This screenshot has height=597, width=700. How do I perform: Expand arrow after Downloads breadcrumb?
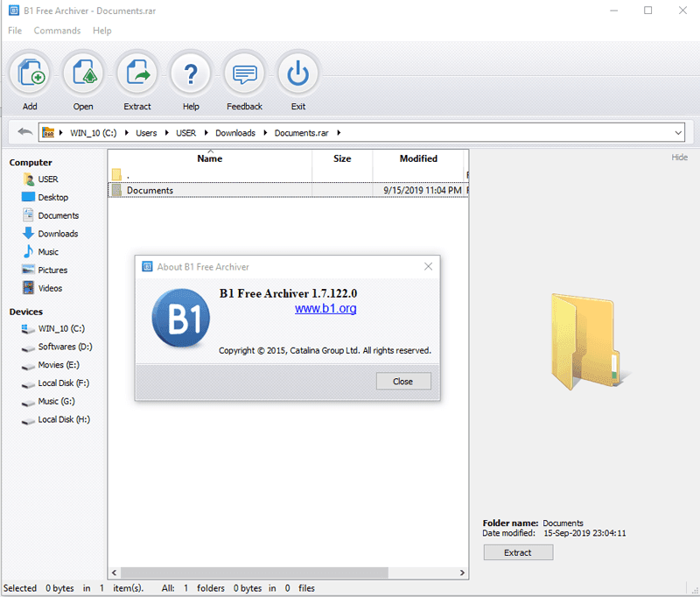point(265,132)
